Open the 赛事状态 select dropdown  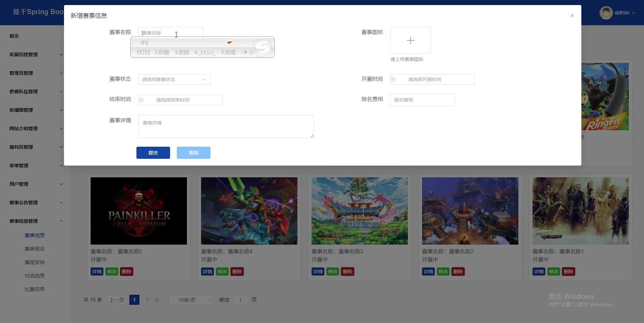pyautogui.click(x=174, y=79)
